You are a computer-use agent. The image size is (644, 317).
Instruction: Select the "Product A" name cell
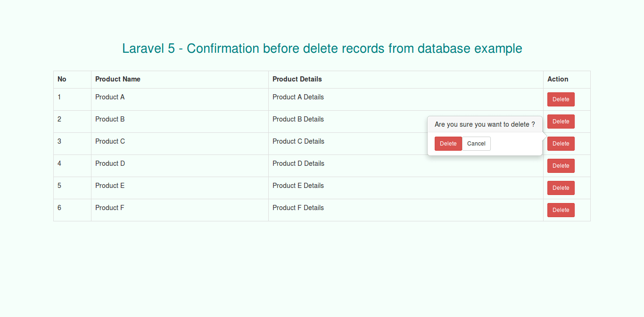pyautogui.click(x=110, y=97)
